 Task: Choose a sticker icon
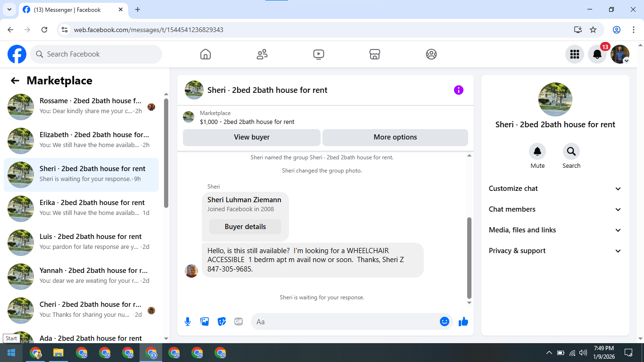[222, 321]
